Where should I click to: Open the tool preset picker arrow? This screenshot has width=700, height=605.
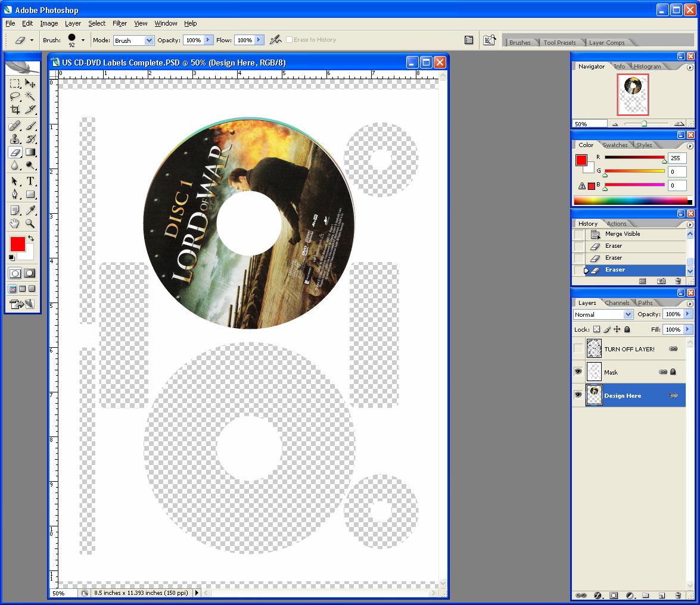[x=32, y=40]
